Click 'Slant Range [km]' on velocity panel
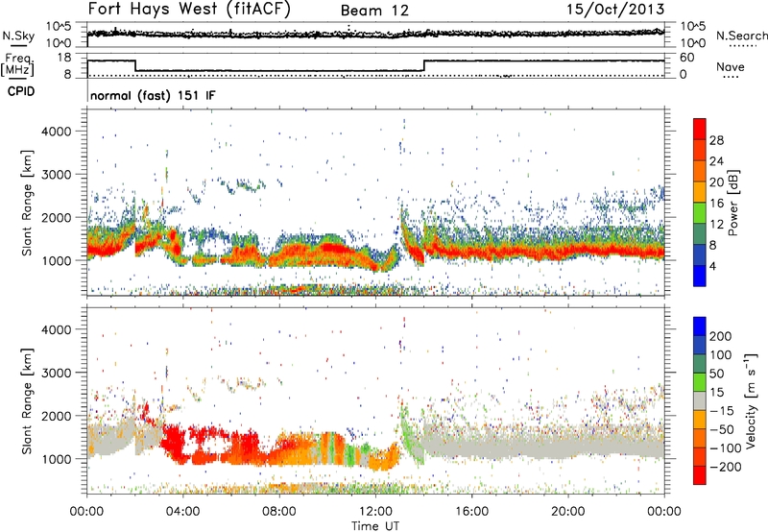Screen dimensions: 768x532 click(x=27, y=400)
